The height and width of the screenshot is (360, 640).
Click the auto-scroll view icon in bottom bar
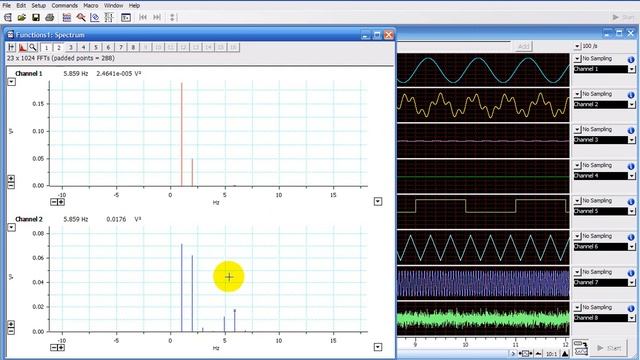[x=525, y=353]
